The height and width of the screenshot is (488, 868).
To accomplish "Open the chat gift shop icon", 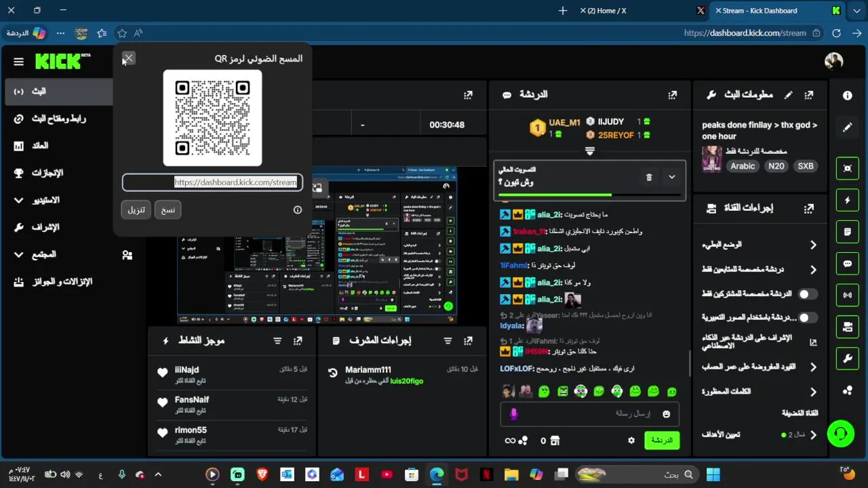I will pyautogui.click(x=555, y=441).
